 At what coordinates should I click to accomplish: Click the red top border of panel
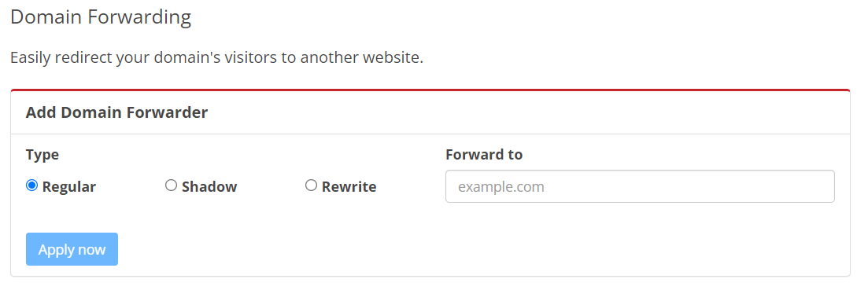click(x=430, y=90)
